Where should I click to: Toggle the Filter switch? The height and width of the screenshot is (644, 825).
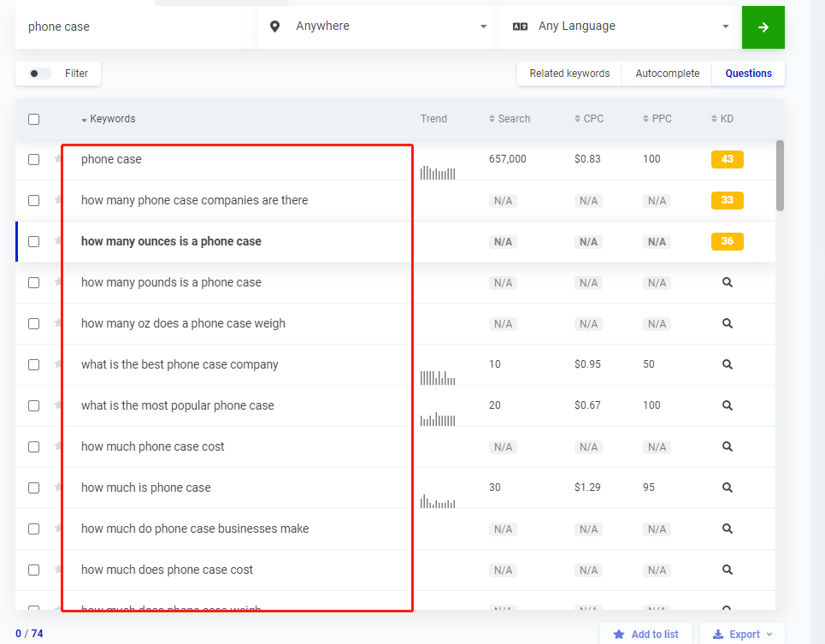click(x=40, y=74)
